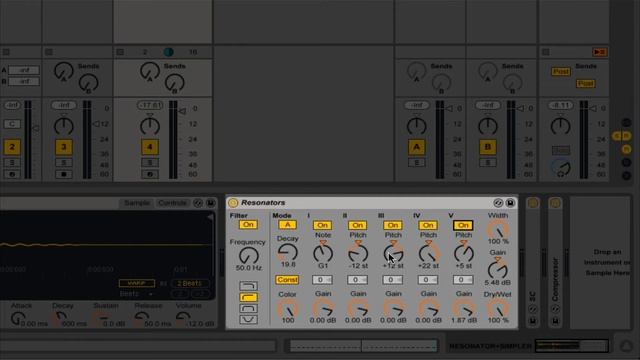This screenshot has height=360, width=640.
Task: Click the Width knob at 100 %
Action: (498, 230)
